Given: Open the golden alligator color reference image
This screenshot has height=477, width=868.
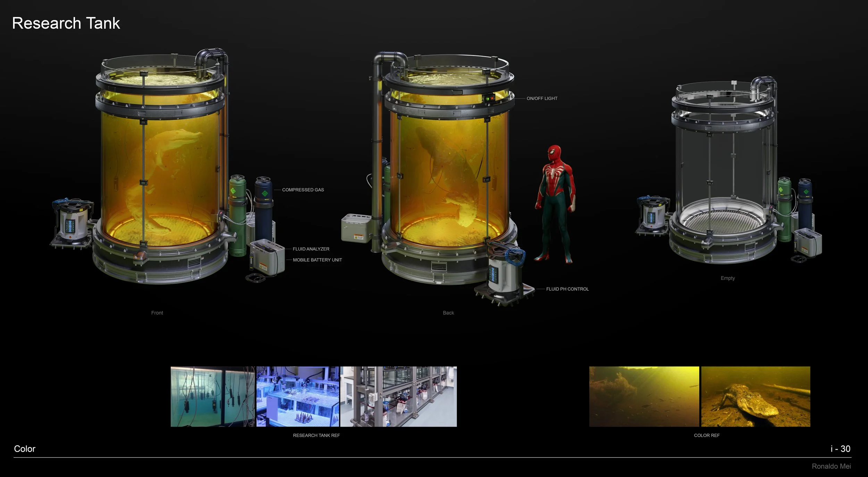Looking at the screenshot, I should click(x=756, y=397).
